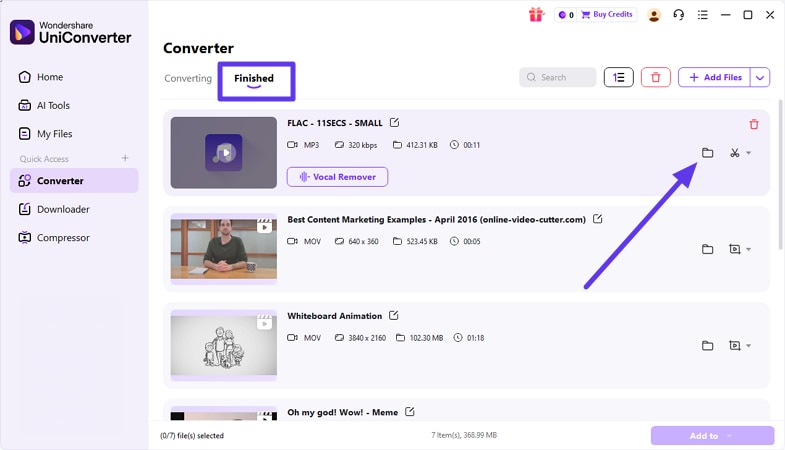Open output folder for Whiteboard Animation

[x=707, y=345]
